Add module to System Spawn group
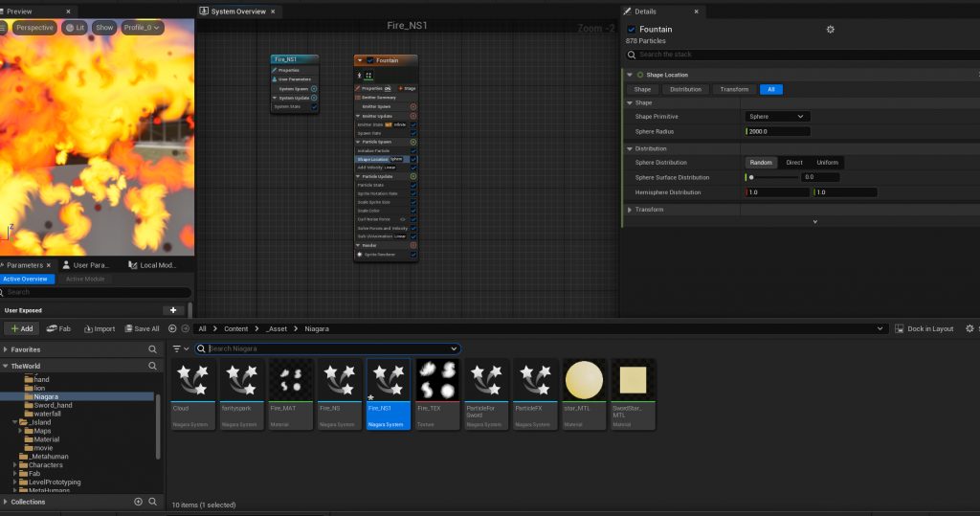Image resolution: width=980 pixels, height=516 pixels. point(314,88)
